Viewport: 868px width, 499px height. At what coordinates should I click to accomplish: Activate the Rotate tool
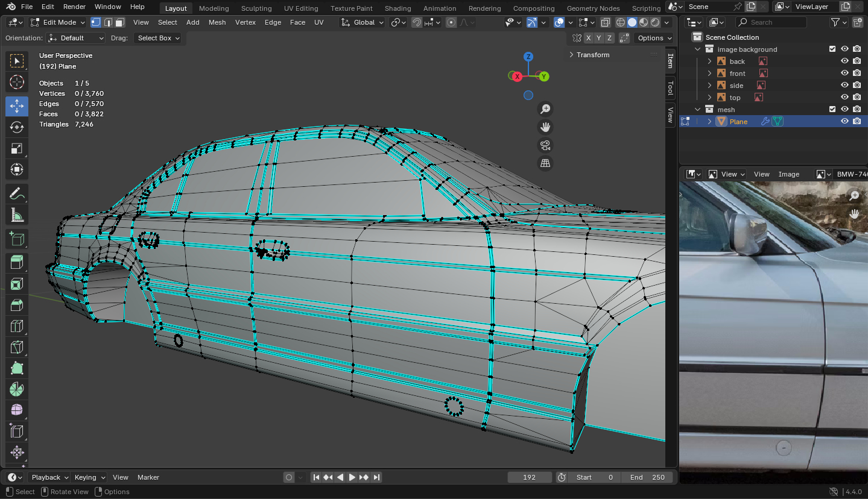tap(17, 127)
